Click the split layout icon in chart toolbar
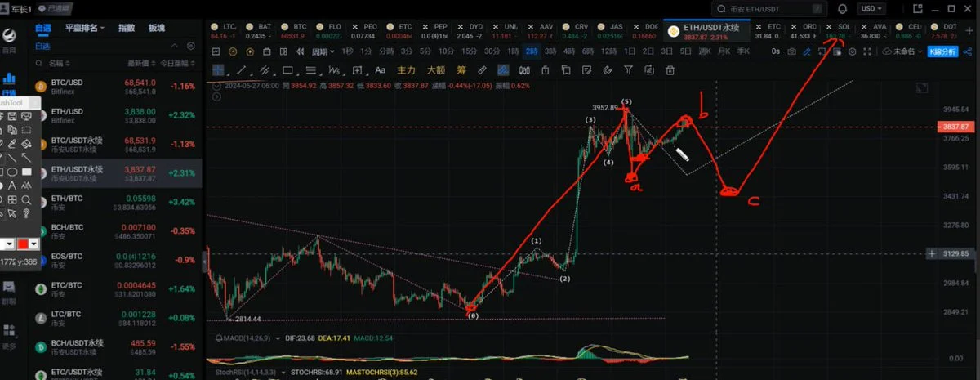This screenshot has width=980, height=380. (283, 51)
